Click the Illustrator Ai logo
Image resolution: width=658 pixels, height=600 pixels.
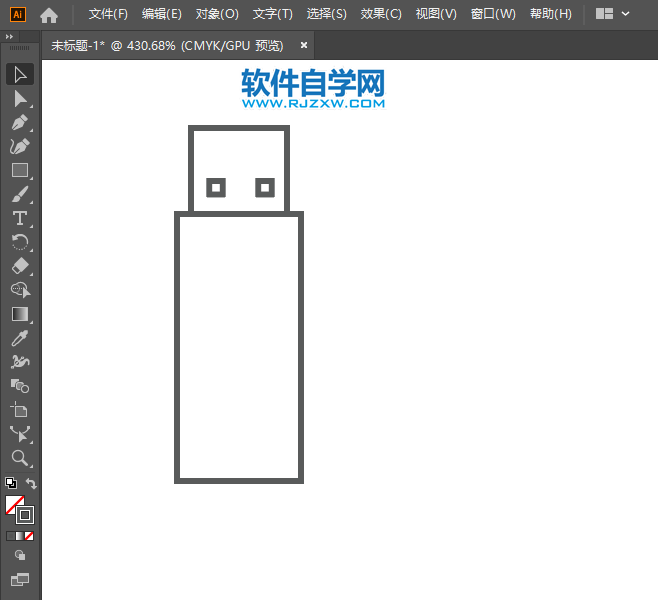(x=17, y=14)
